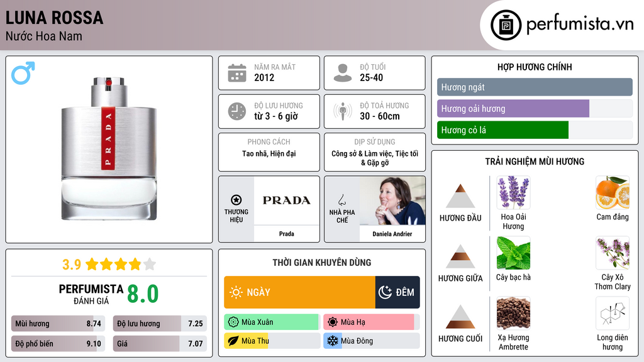Click the person silhouette icon for Độ tuổi
The height and width of the screenshot is (362, 644).
(343, 73)
